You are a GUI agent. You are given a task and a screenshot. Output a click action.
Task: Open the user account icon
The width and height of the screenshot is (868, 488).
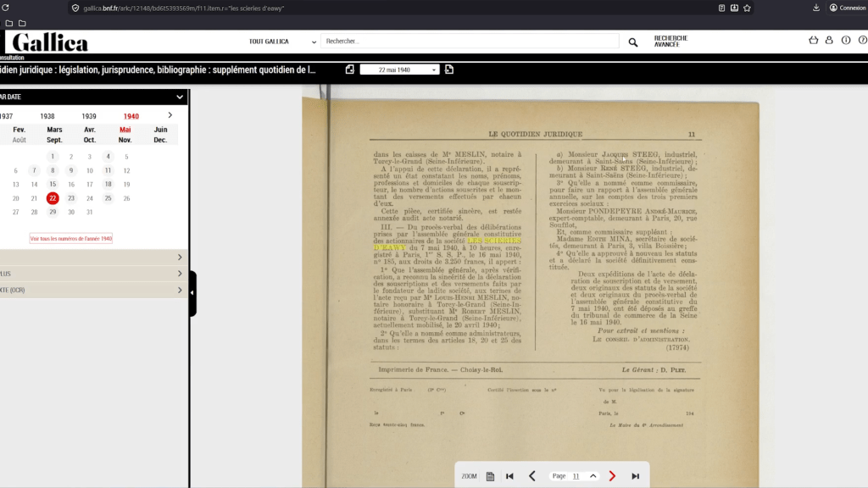point(829,41)
